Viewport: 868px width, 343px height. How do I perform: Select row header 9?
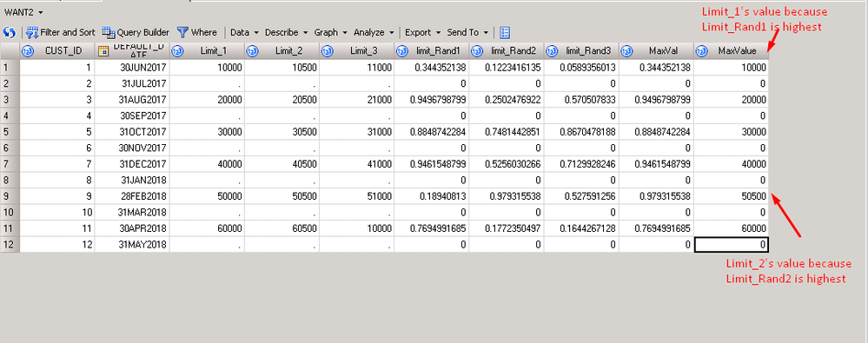coord(10,196)
